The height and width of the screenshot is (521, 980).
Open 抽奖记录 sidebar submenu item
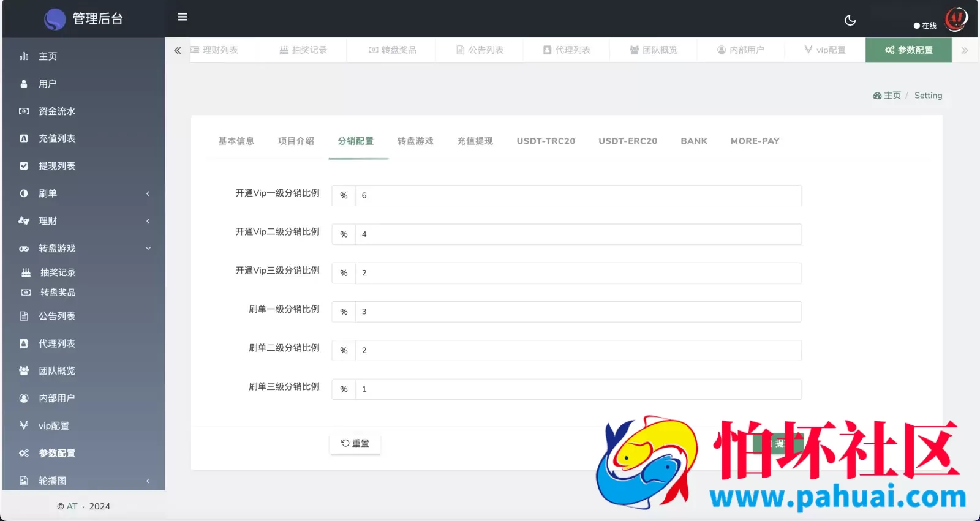[84, 272]
